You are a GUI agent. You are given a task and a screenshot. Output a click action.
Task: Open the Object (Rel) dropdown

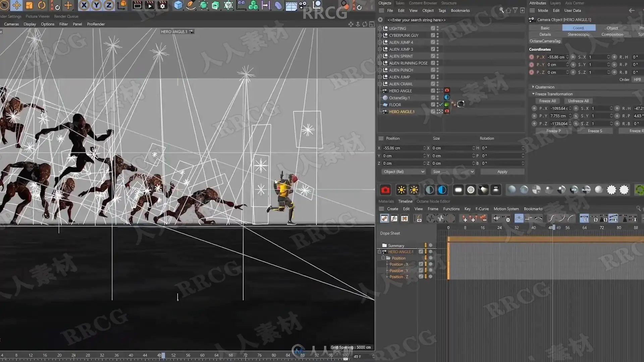404,172
